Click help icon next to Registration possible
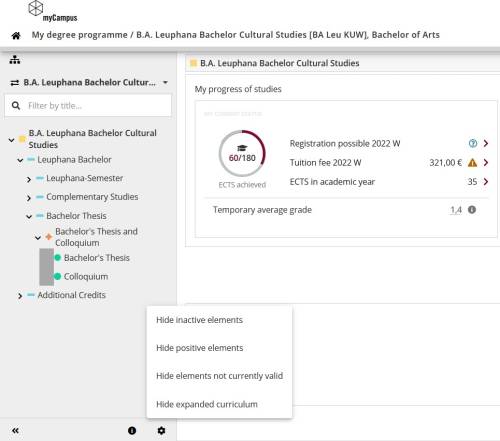 point(473,143)
